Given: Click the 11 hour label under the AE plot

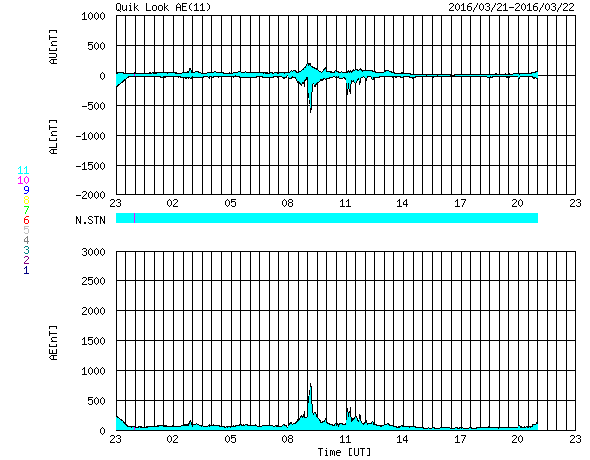Looking at the screenshot, I should 345,439.
